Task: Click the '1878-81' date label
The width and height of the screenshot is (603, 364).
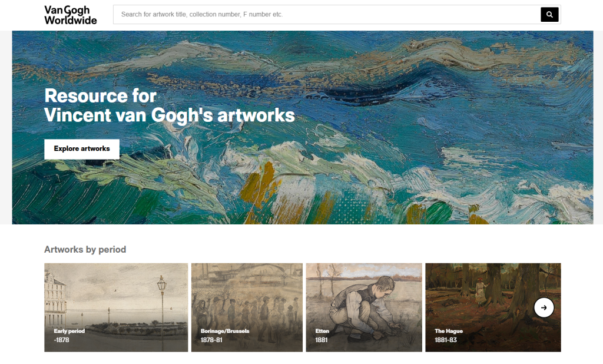Action: pos(211,340)
